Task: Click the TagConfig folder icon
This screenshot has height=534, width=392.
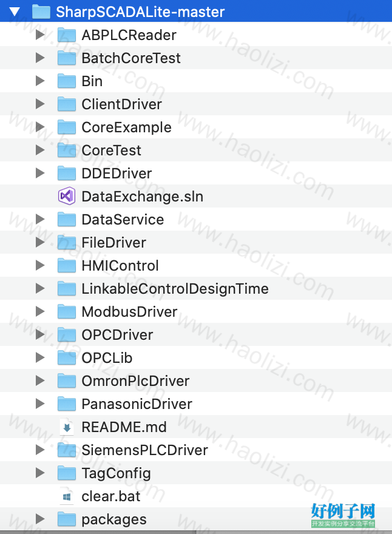Action: coord(67,473)
